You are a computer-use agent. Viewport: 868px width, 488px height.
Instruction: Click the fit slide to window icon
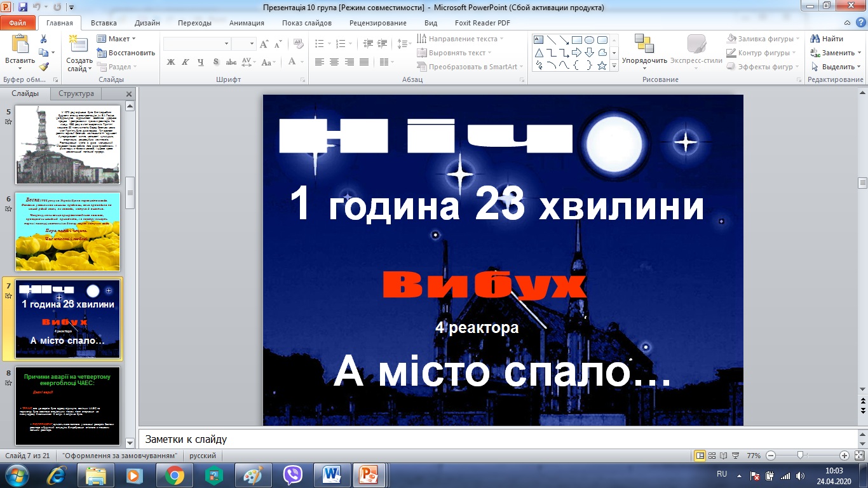858,456
